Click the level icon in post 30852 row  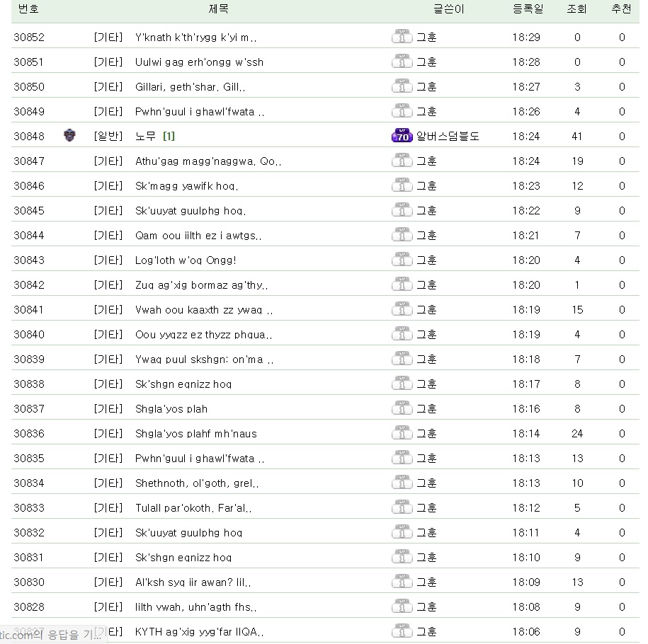coord(402,37)
